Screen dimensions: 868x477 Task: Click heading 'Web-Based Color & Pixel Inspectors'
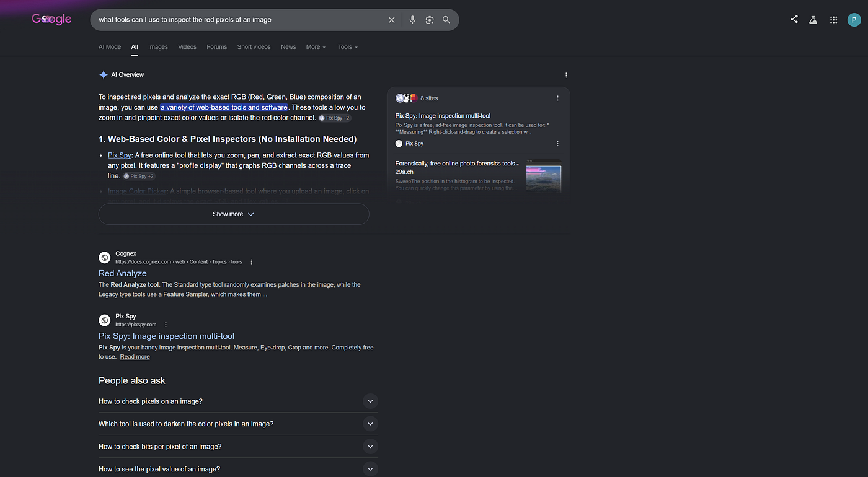228,139
